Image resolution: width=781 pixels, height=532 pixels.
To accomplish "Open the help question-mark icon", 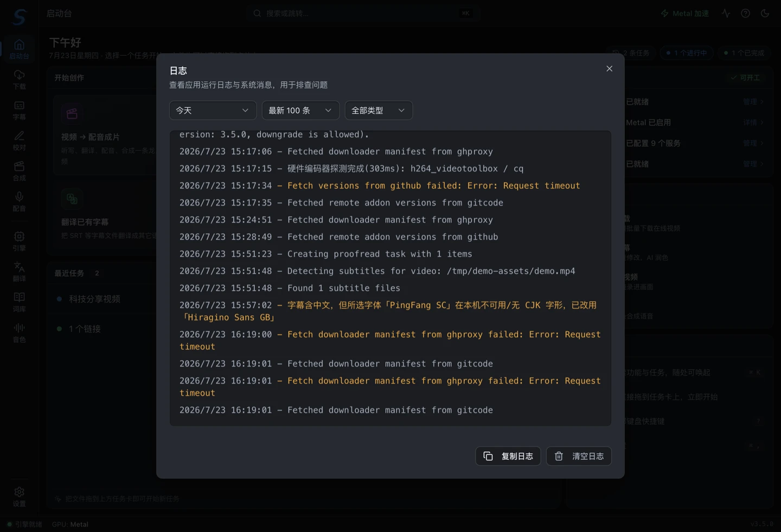I will [745, 13].
